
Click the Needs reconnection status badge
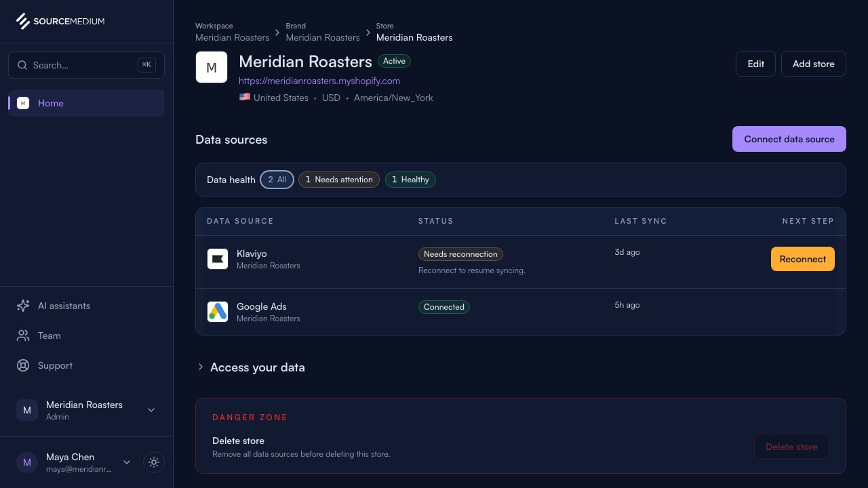(x=460, y=254)
